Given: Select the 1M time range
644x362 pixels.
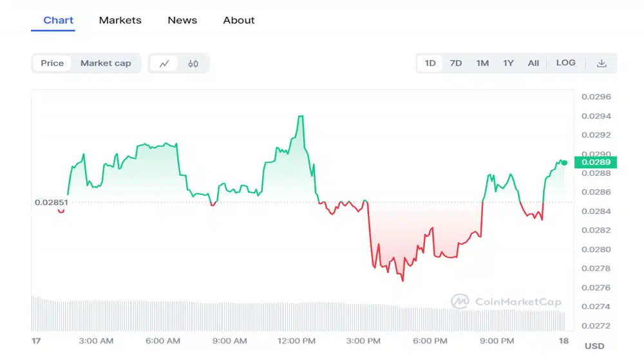Looking at the screenshot, I should [x=482, y=63].
